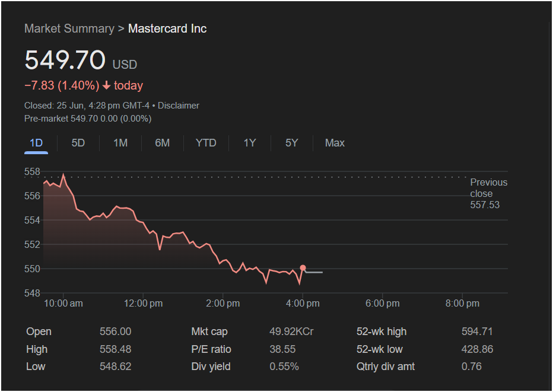Click the 52-wk low label
Viewport: 553px width, 392px height.
pyautogui.click(x=380, y=349)
